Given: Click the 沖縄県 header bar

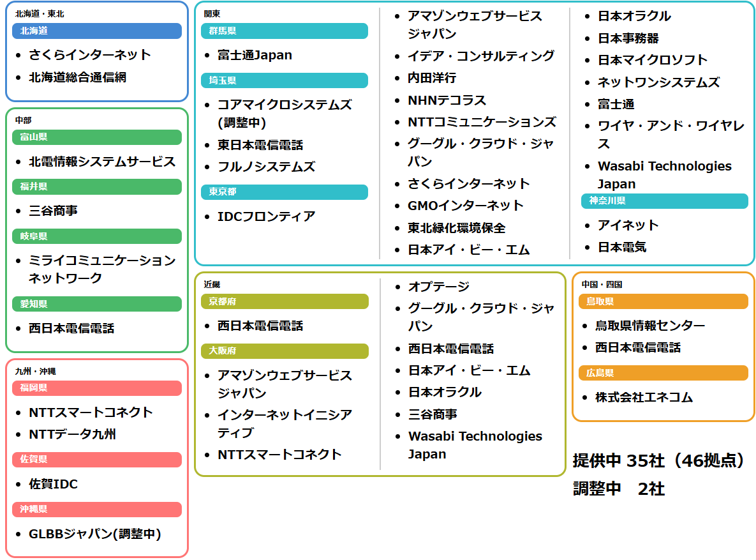Looking at the screenshot, I should [x=97, y=510].
